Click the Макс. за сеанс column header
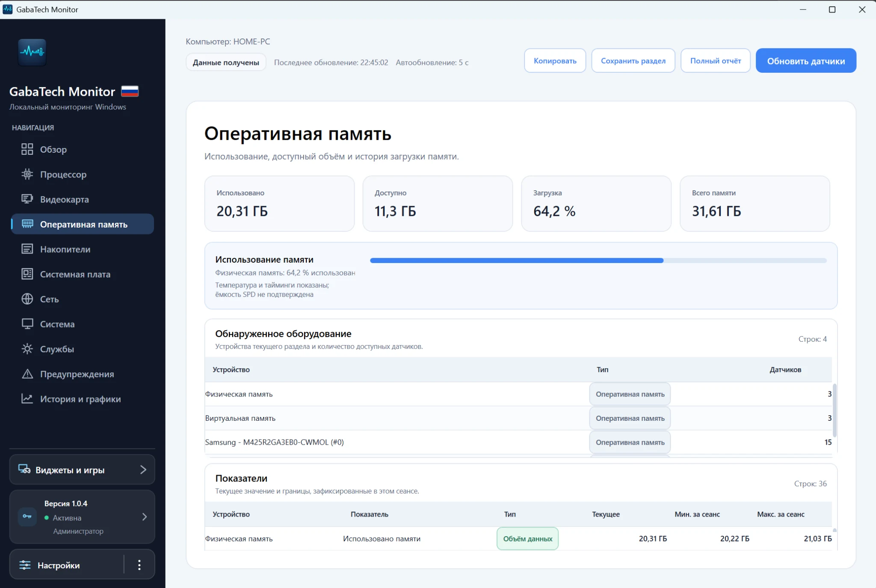 781,514
